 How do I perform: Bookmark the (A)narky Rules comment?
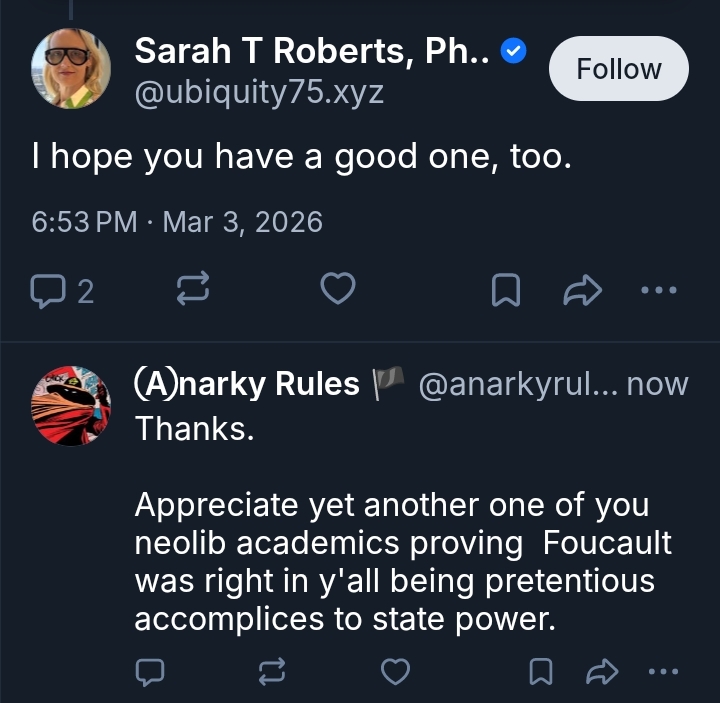541,673
